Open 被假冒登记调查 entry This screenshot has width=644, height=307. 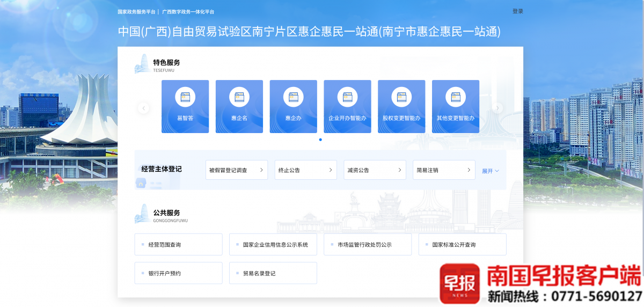click(236, 170)
